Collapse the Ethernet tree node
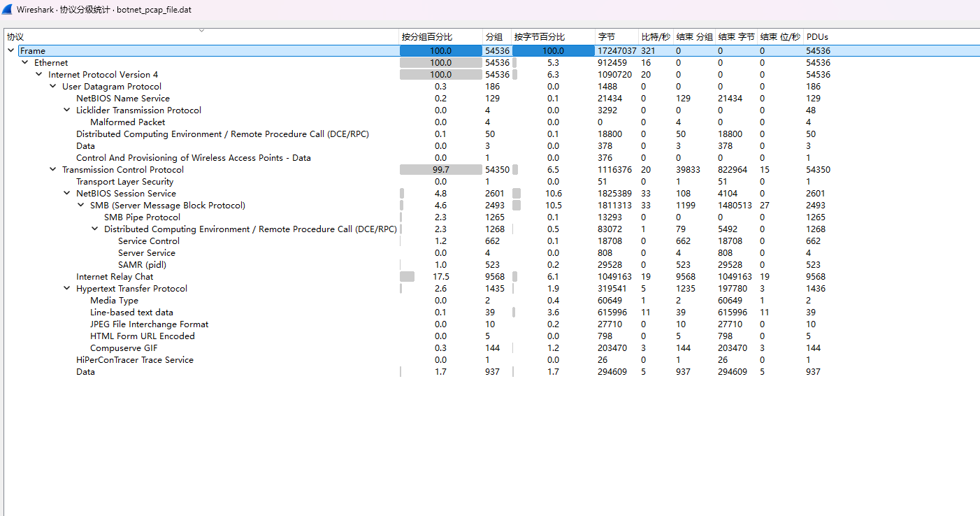980x516 pixels. pyautogui.click(x=25, y=63)
